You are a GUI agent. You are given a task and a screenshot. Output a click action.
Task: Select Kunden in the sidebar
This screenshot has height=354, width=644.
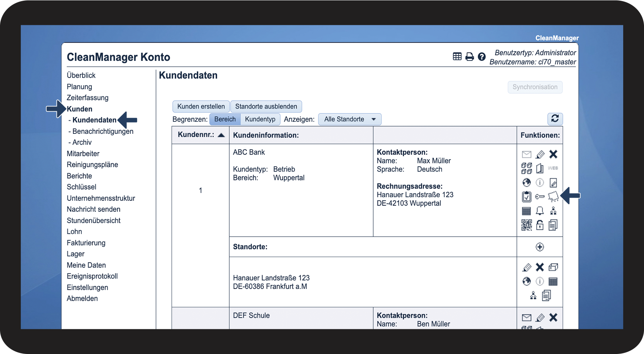click(79, 109)
